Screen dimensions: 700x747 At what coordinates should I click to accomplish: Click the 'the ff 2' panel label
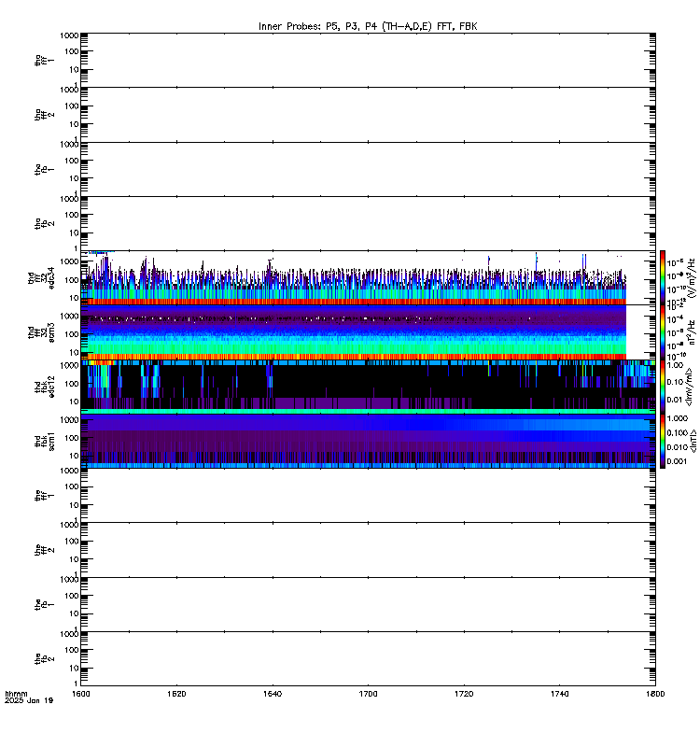[44, 550]
